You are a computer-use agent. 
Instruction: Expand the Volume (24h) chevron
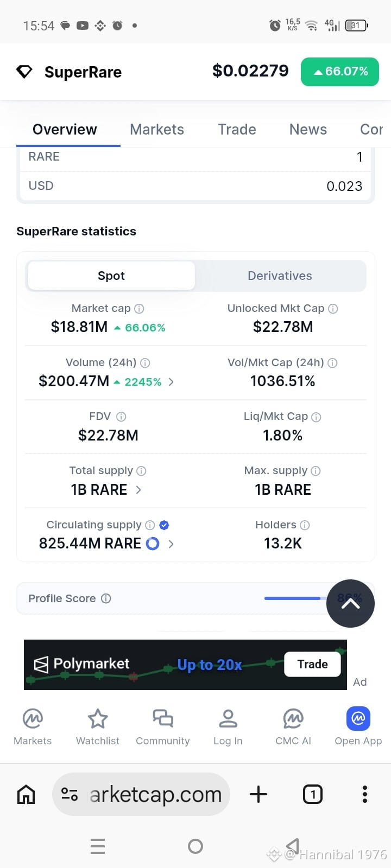[171, 382]
